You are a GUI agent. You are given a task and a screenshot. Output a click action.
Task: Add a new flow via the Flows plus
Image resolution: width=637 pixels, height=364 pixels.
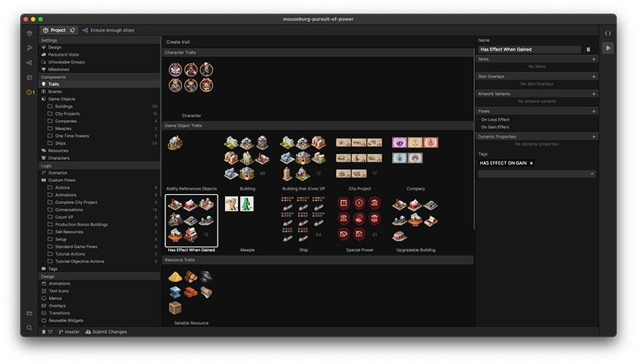pos(593,111)
